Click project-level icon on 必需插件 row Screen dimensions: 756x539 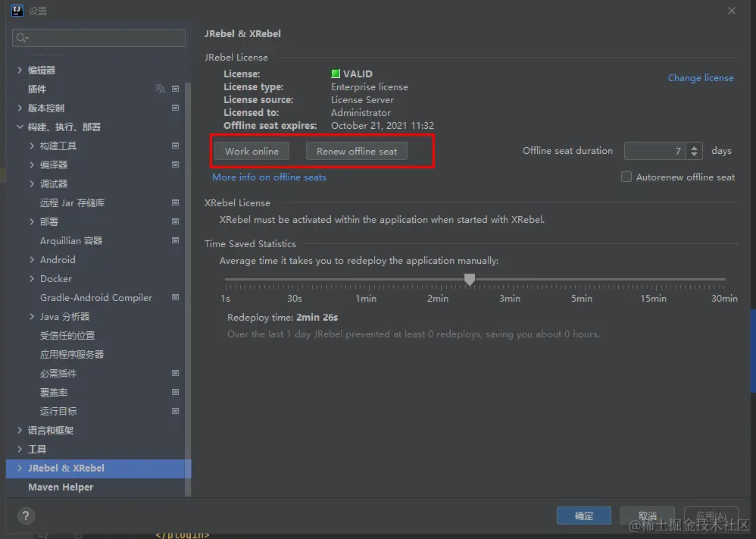(x=176, y=373)
